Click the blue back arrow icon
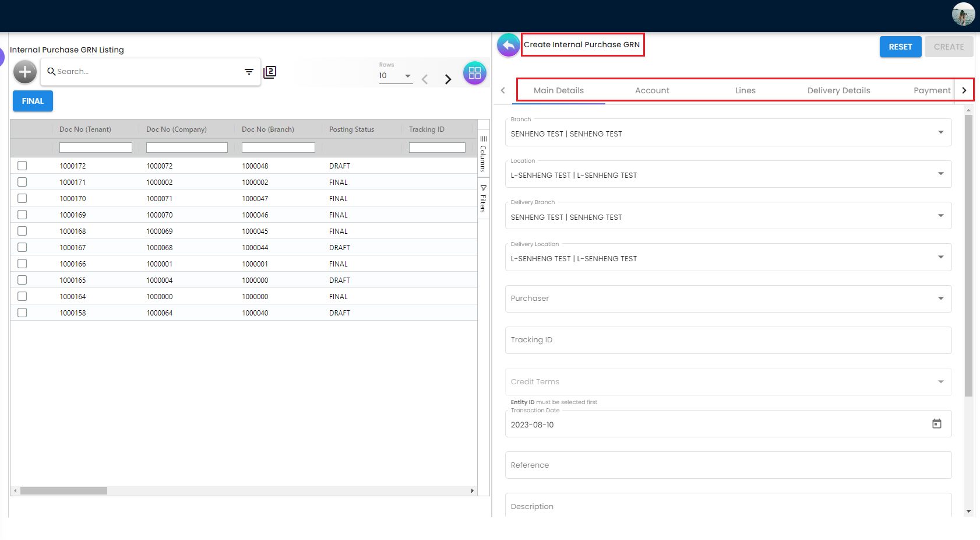This screenshot has width=980, height=540. pos(508,45)
